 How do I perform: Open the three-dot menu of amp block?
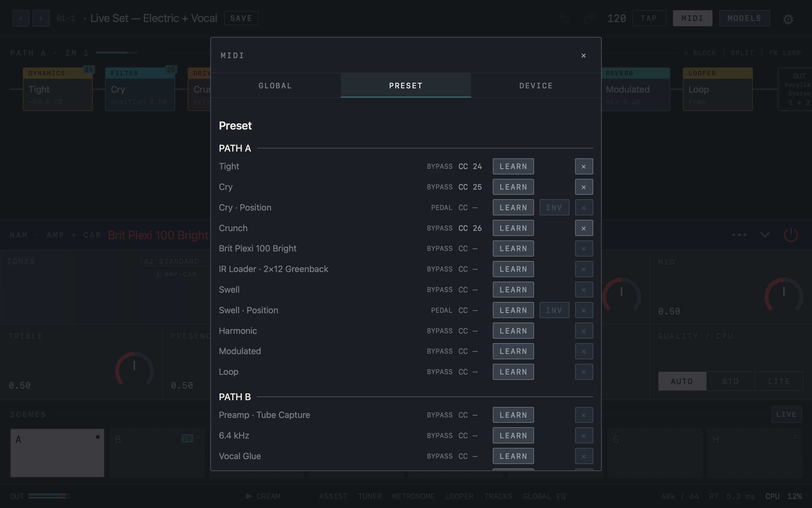pos(739,235)
